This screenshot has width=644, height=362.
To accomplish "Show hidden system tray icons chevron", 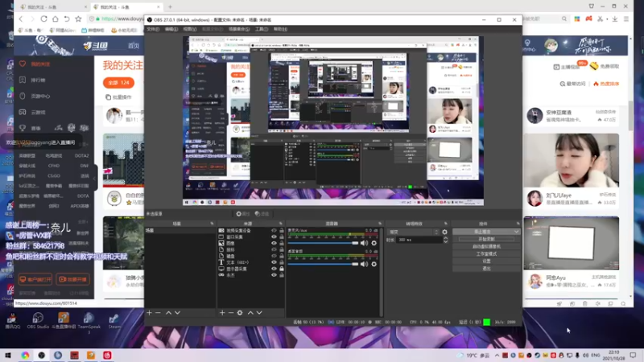I will point(497,355).
